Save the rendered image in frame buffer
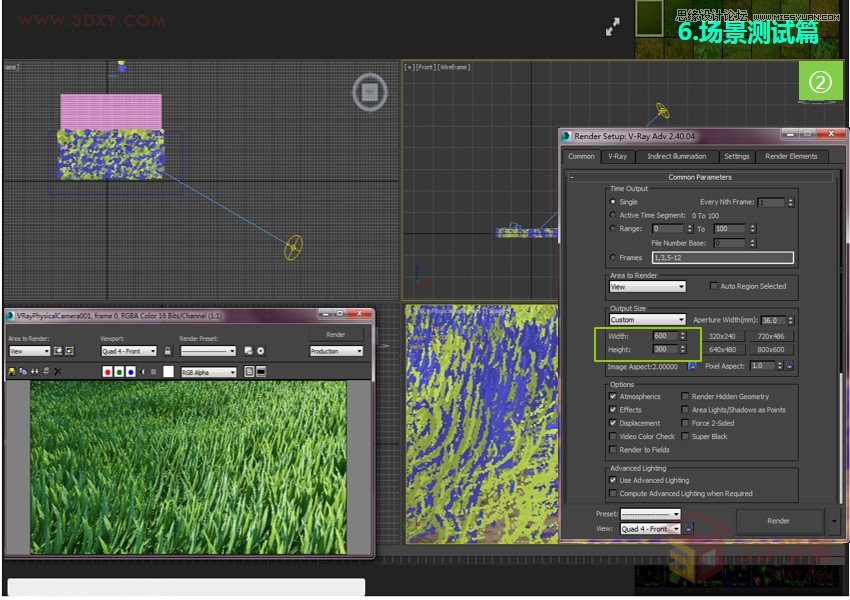This screenshot has width=850, height=600. pos(10,372)
